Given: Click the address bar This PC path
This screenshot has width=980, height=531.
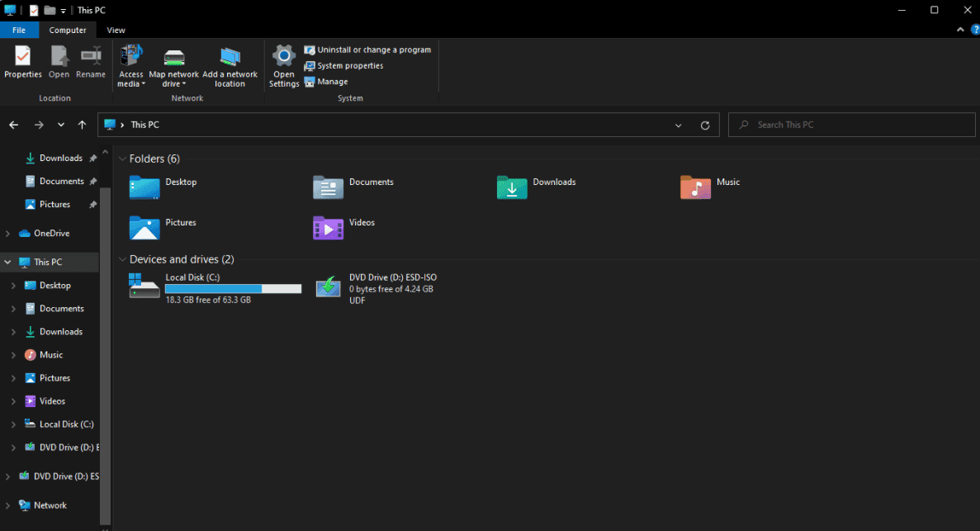Looking at the screenshot, I should [x=145, y=125].
